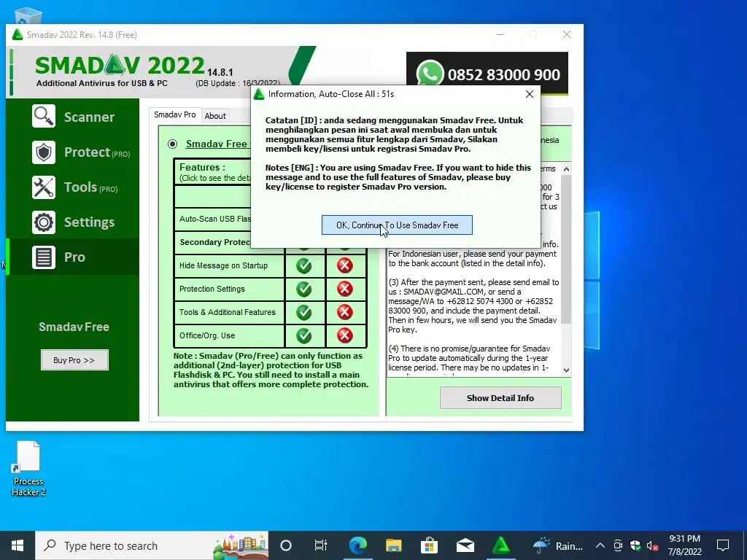
Task: Click Windows Security tray icon
Action: (635, 545)
